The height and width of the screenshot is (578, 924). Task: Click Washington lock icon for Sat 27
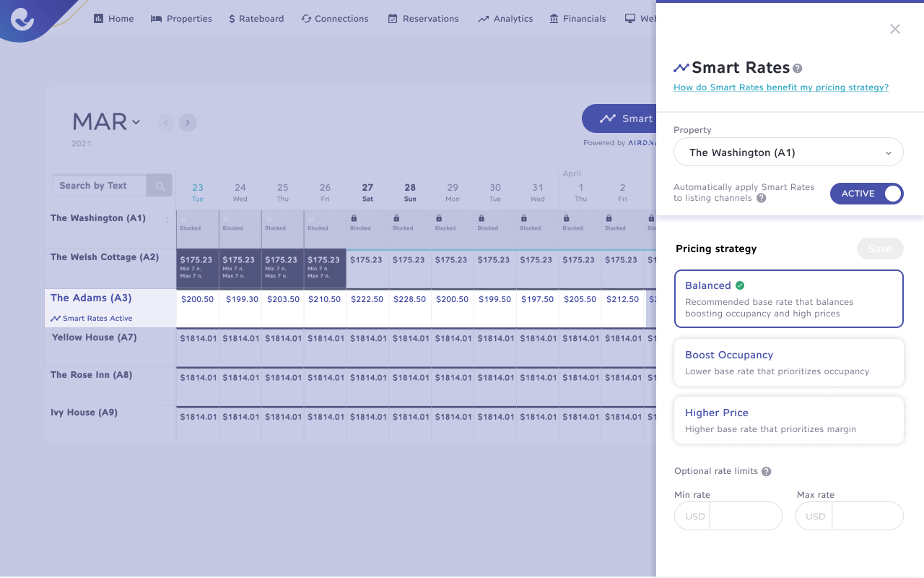click(354, 218)
